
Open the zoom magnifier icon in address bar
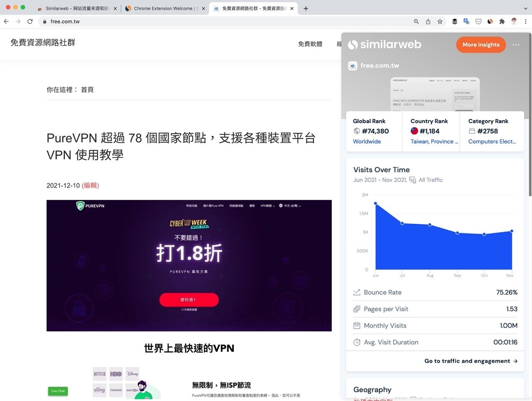416,22
